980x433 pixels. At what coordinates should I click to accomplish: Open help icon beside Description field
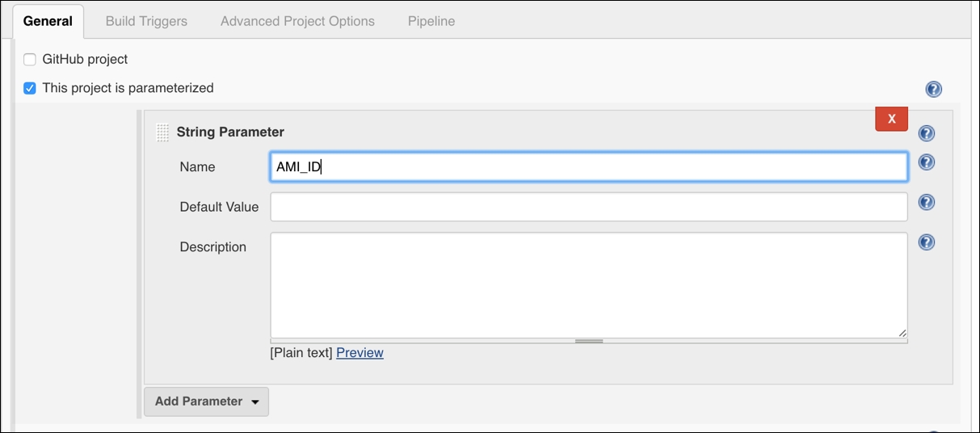[x=927, y=242]
